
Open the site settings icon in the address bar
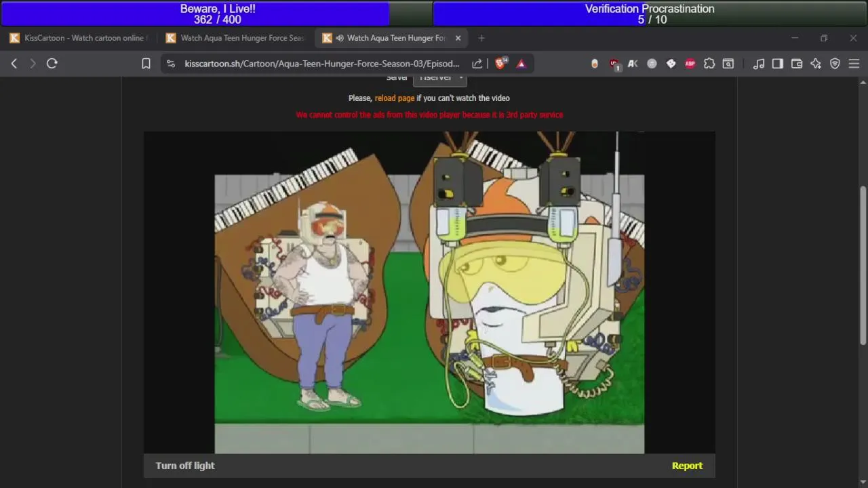click(x=171, y=64)
